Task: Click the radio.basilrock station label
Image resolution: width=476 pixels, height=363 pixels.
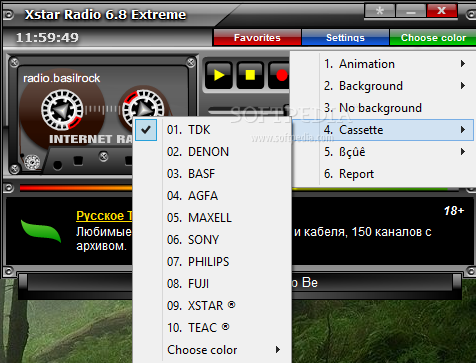Action: [62, 78]
